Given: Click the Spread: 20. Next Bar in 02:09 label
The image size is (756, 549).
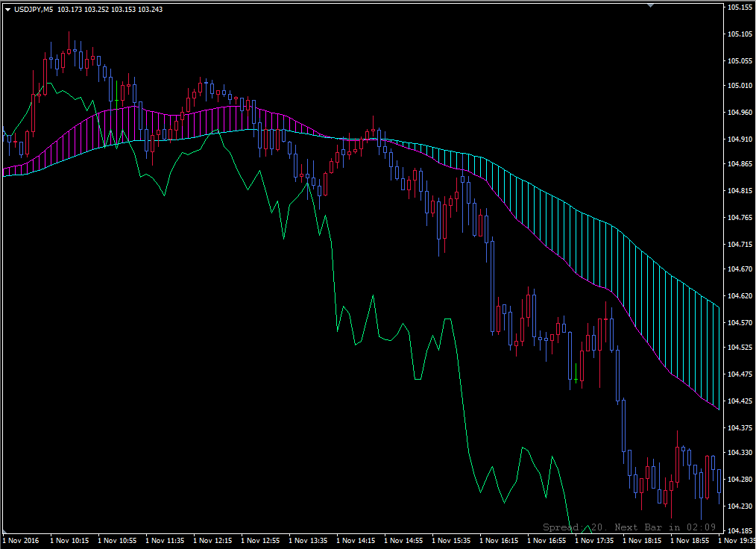Looking at the screenshot, I should pyautogui.click(x=629, y=527).
